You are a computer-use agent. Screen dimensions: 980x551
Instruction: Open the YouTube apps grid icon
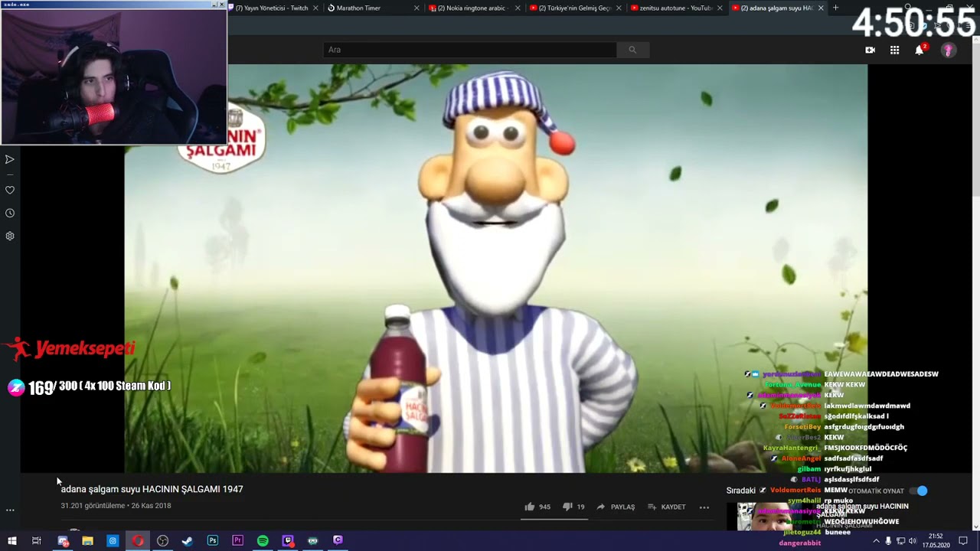[x=894, y=50]
